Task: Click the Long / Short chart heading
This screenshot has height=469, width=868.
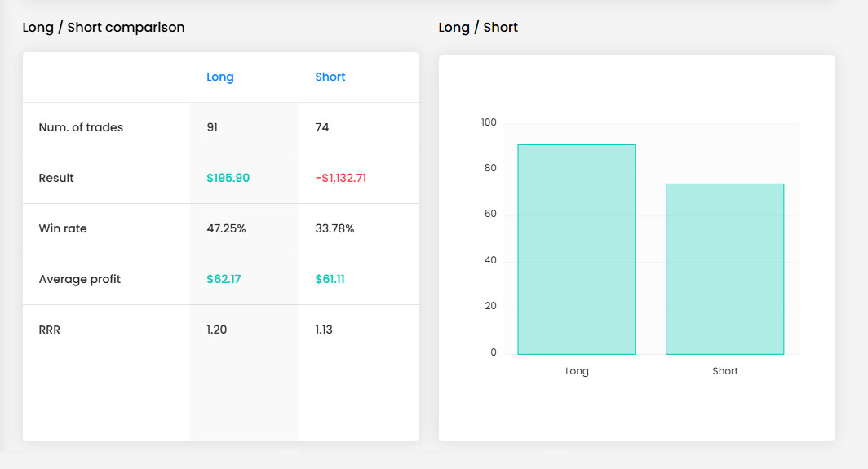Action: tap(478, 27)
